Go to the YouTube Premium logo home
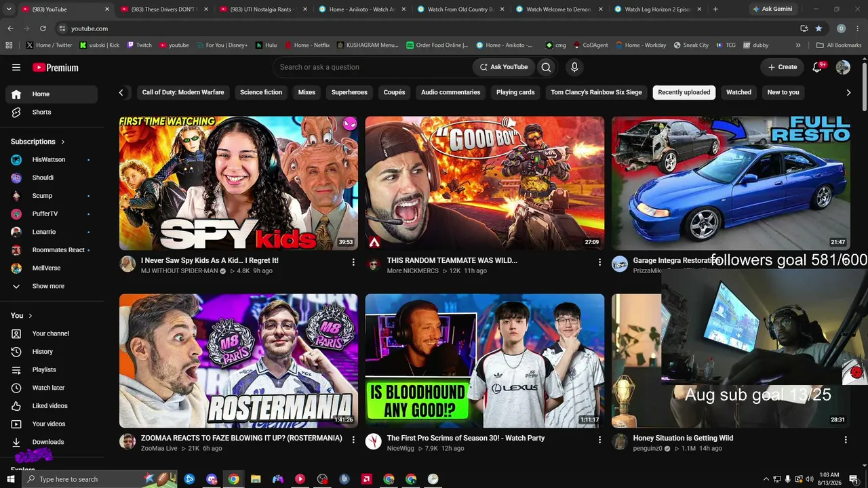Viewport: 868px width, 488px height. pos(56,68)
